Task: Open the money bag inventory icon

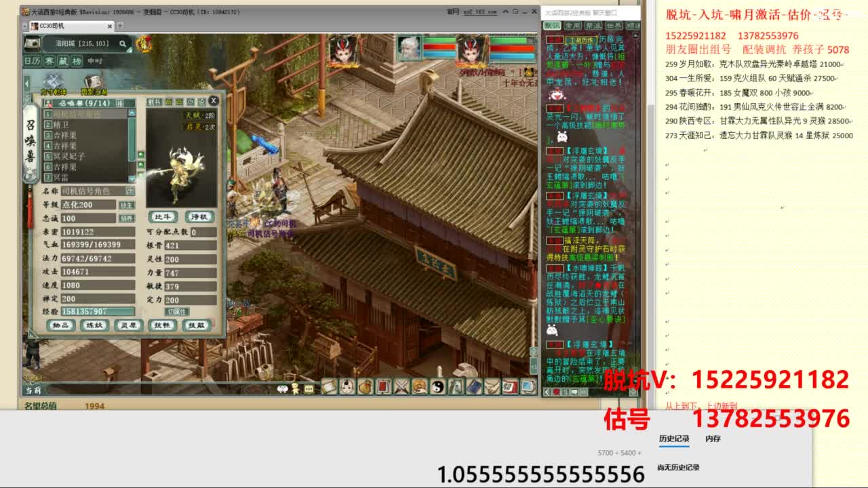Action: (366, 387)
